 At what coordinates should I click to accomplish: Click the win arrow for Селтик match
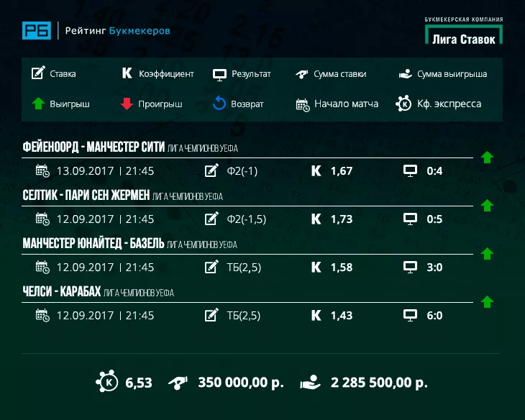pos(487,205)
